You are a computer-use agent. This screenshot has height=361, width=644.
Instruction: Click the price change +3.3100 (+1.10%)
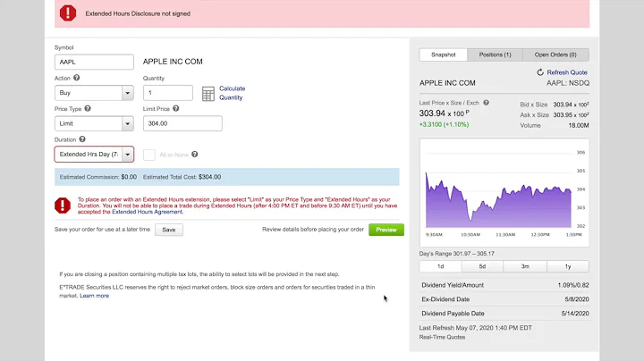click(444, 124)
